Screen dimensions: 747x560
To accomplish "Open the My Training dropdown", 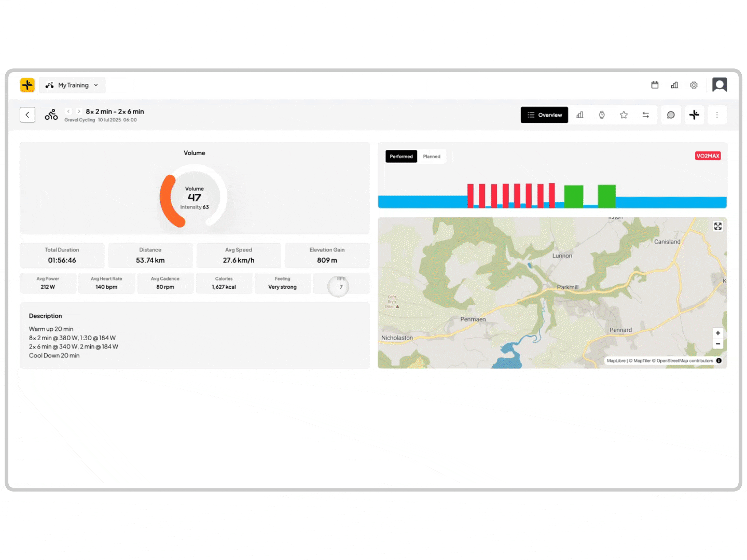I will [72, 85].
